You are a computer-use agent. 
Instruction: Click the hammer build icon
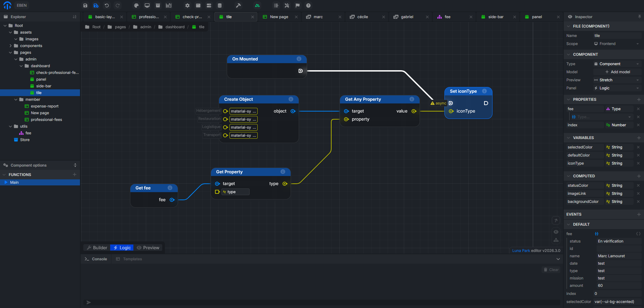tap(239, 5)
